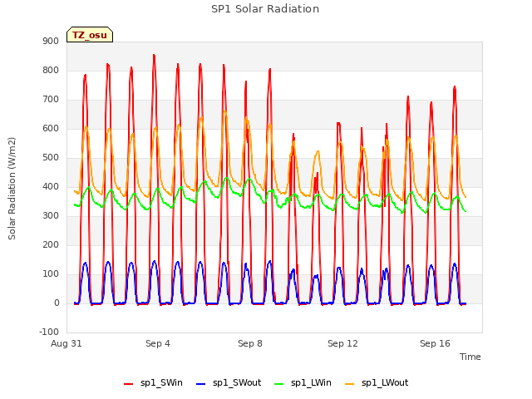Click the Sep 16 x-axis label
This screenshot has height=399, width=532.
[435, 343]
